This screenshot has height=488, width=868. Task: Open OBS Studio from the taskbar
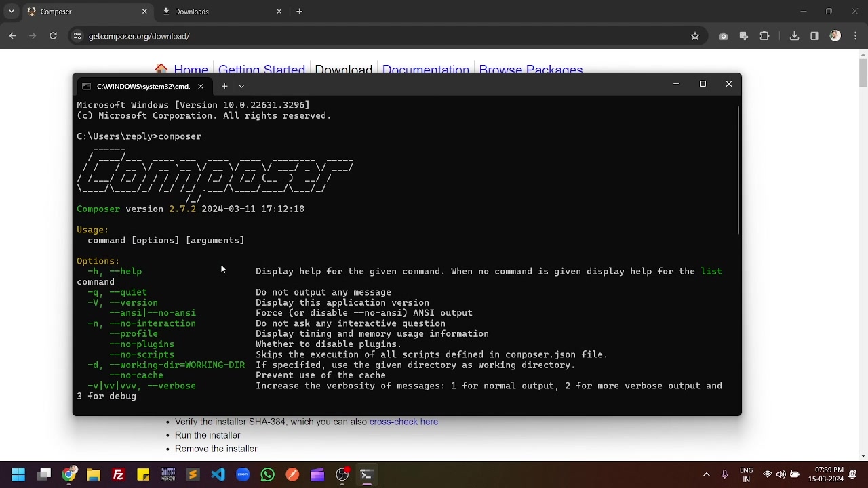pyautogui.click(x=342, y=474)
